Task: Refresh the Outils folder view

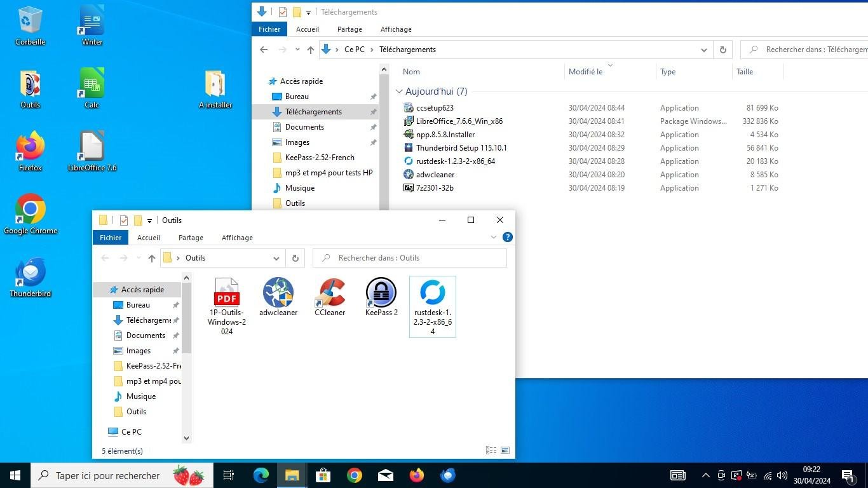Action: pyautogui.click(x=295, y=258)
